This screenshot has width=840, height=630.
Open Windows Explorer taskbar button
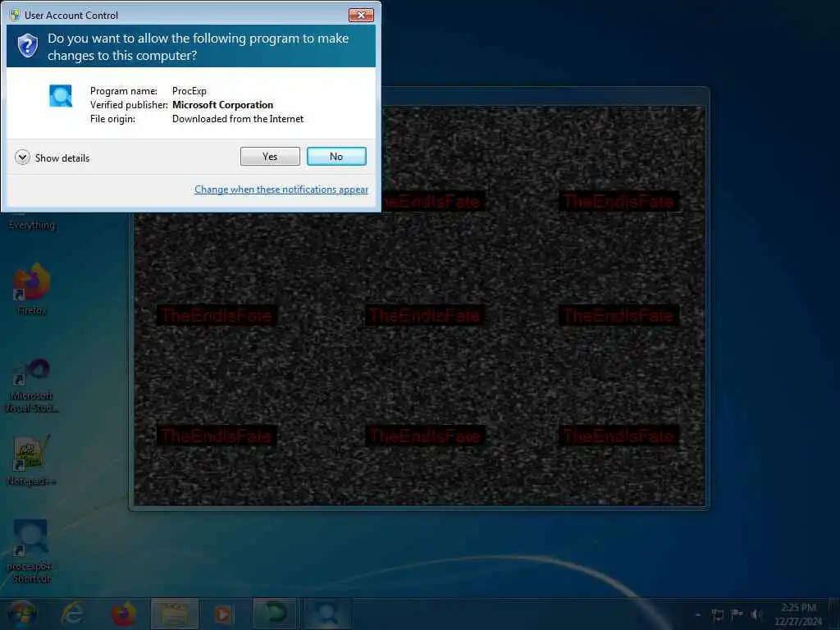pyautogui.click(x=174, y=614)
